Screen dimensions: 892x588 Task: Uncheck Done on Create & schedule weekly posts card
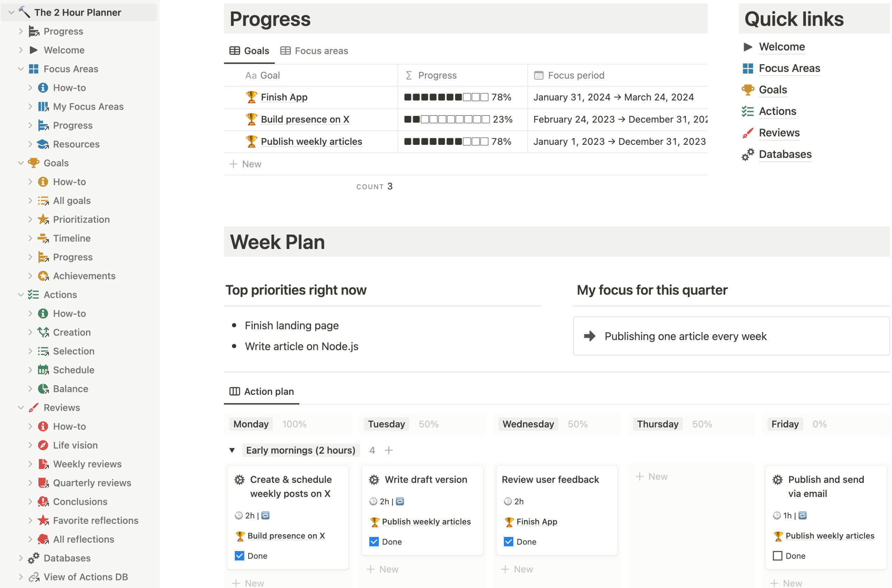(239, 556)
